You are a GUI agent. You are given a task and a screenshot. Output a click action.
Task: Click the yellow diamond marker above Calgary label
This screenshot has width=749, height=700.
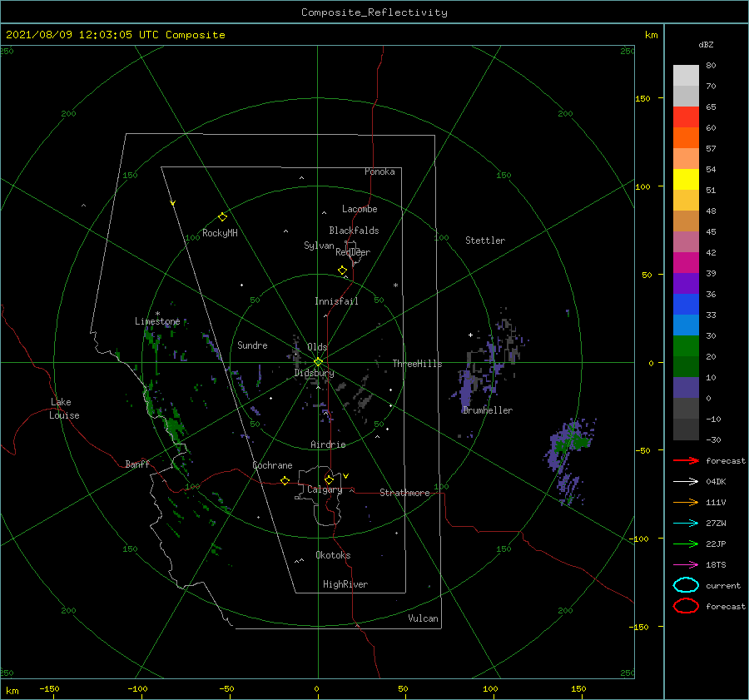pyautogui.click(x=329, y=479)
